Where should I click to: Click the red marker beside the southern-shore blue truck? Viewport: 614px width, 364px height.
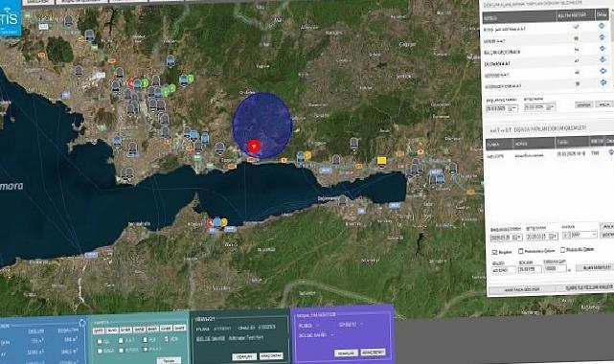210,222
